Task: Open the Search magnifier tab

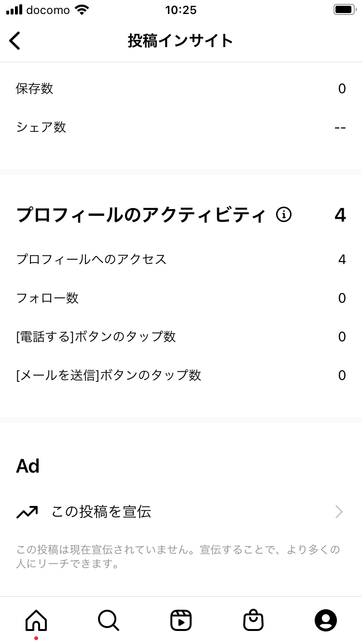Action: pyautogui.click(x=109, y=620)
